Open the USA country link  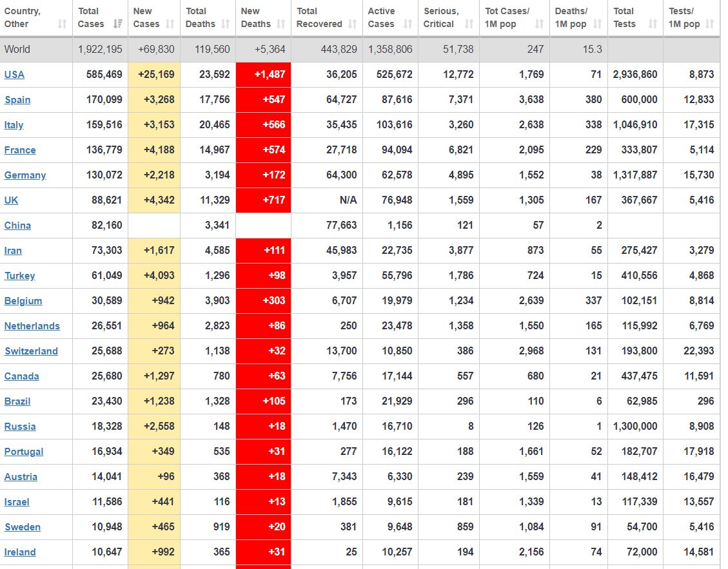14,75
